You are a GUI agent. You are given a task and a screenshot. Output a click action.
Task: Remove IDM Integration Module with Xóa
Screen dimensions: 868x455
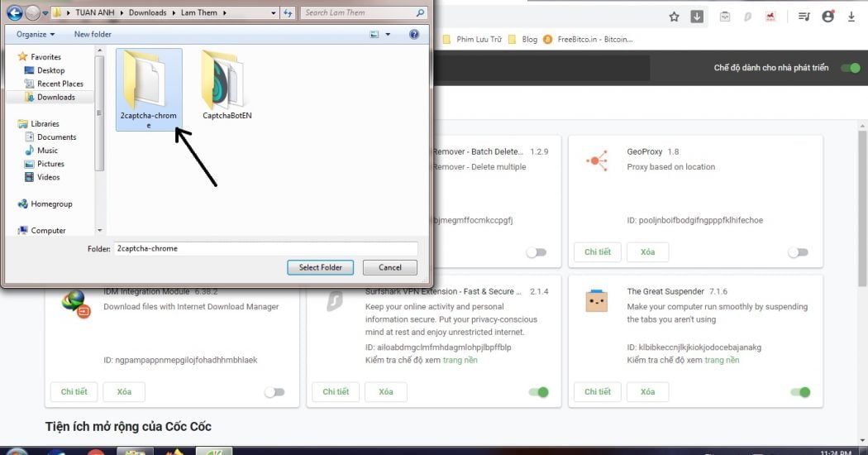[124, 391]
